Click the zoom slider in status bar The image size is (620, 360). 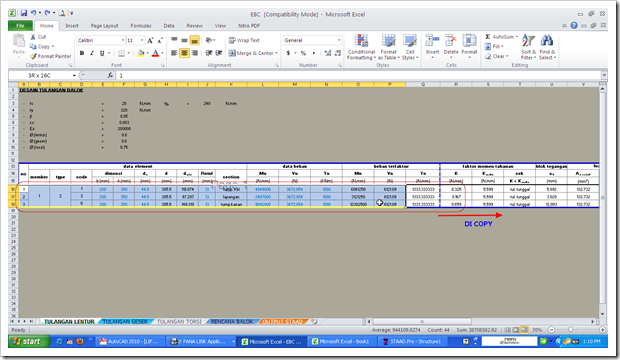coord(571,330)
